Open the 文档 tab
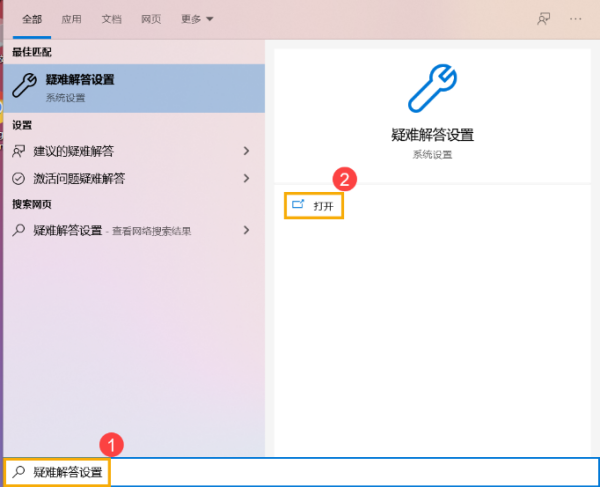Image resolution: width=600 pixels, height=487 pixels. (x=111, y=19)
